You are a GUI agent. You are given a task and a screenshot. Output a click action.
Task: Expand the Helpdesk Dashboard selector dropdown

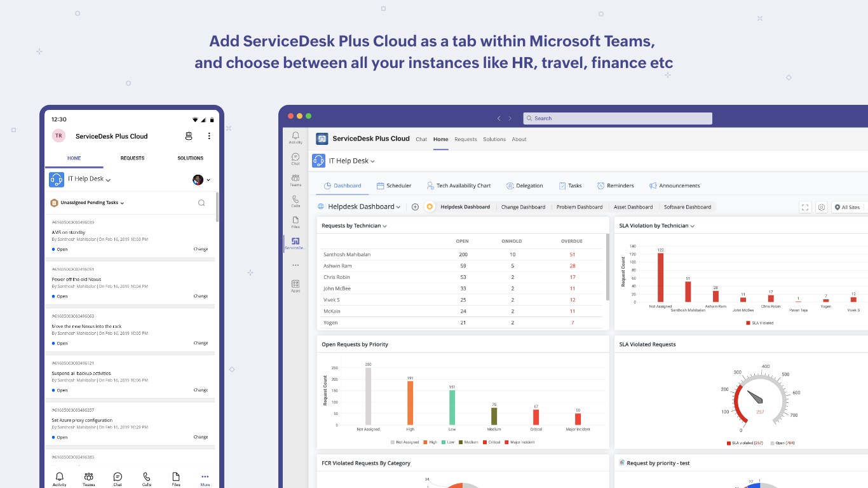[398, 207]
